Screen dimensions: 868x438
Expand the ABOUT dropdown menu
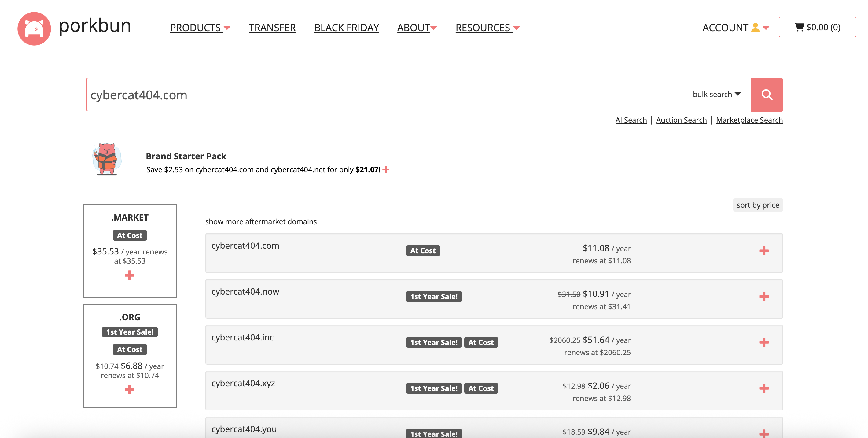pyautogui.click(x=417, y=28)
